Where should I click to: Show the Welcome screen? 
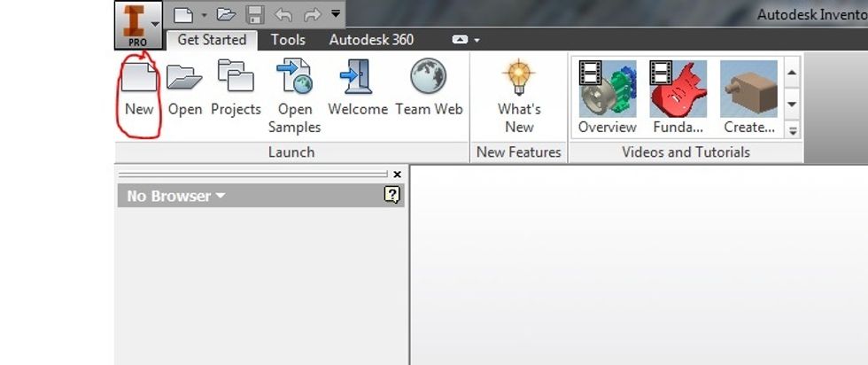[x=357, y=78]
